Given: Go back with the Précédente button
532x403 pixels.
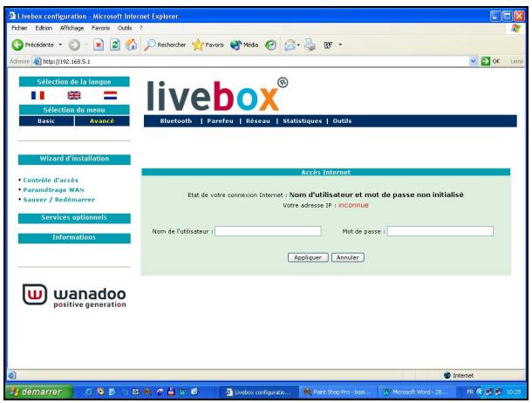Looking at the screenshot, I should point(33,44).
